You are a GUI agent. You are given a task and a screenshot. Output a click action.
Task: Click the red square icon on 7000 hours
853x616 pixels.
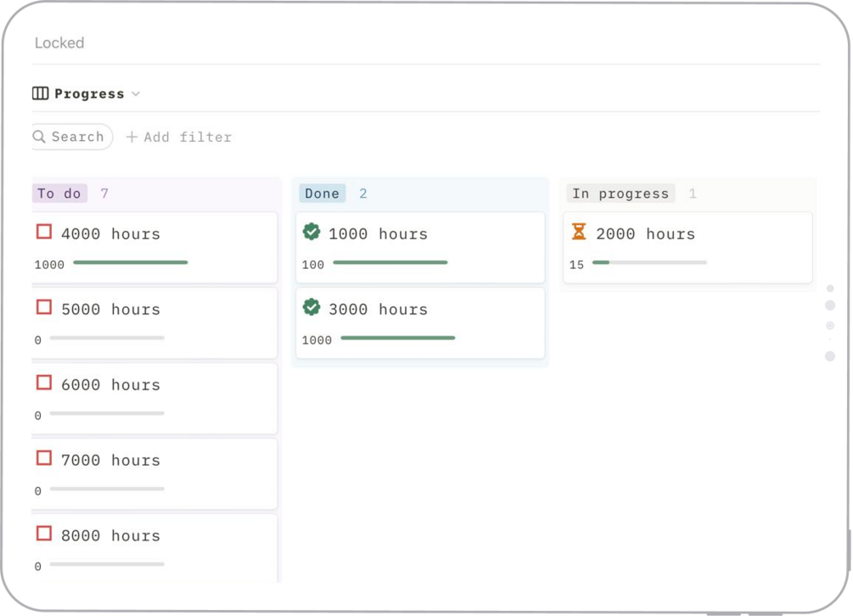[x=44, y=458]
